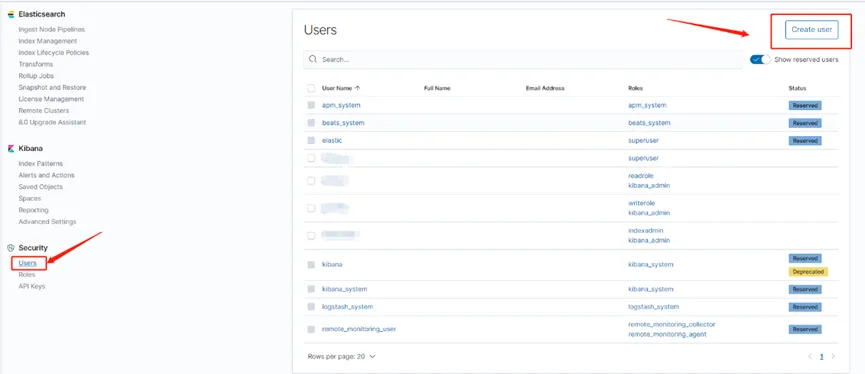865x374 pixels.
Task: Click the Full Name column header
Action: (x=437, y=88)
